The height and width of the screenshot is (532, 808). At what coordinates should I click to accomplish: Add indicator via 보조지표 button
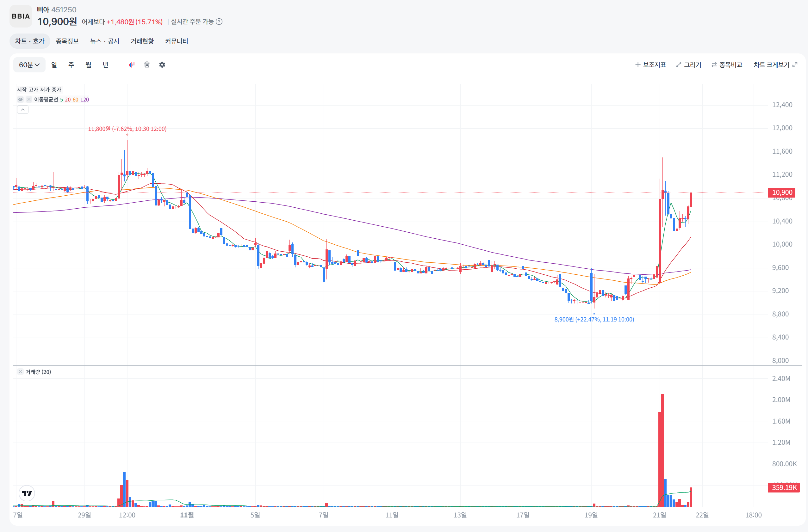point(650,64)
